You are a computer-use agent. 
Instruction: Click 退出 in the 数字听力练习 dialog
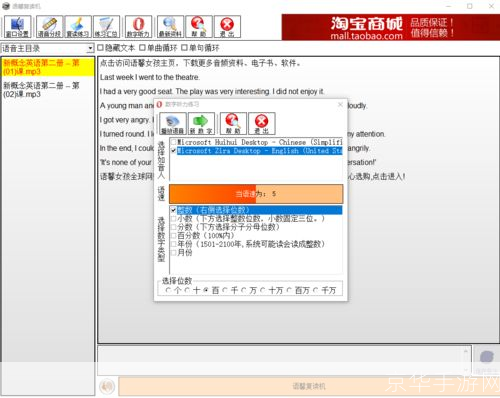pos(262,124)
